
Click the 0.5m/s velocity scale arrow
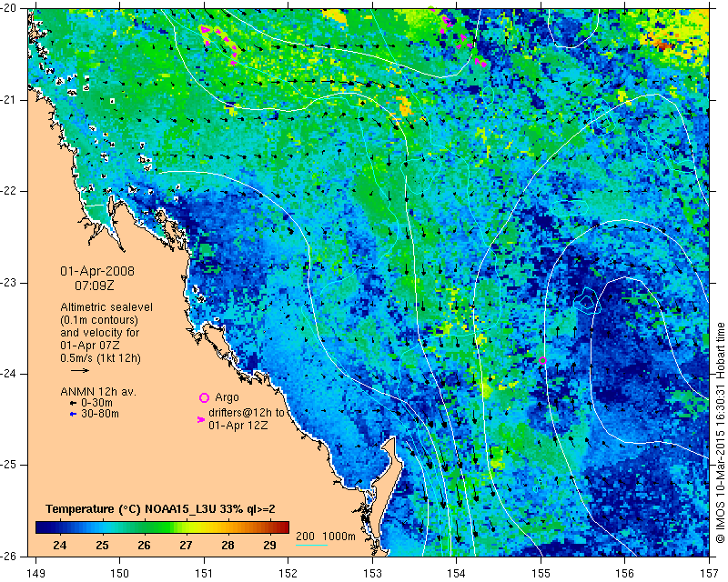coord(80,370)
